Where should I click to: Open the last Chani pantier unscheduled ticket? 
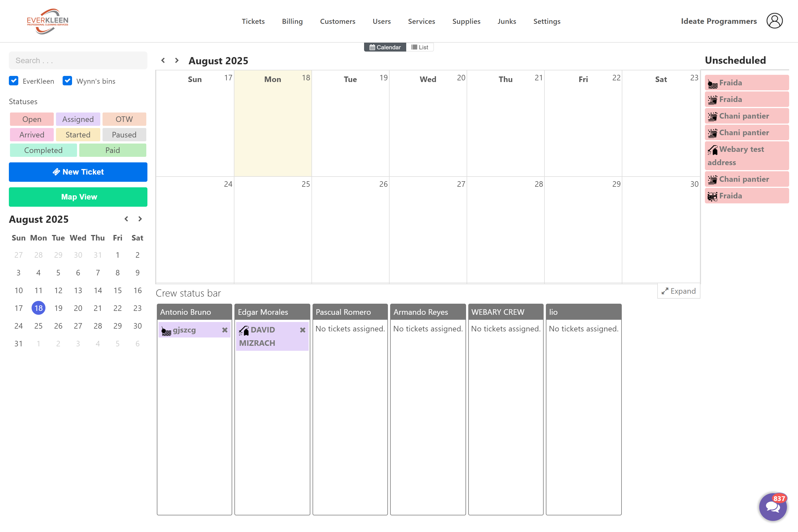746,179
